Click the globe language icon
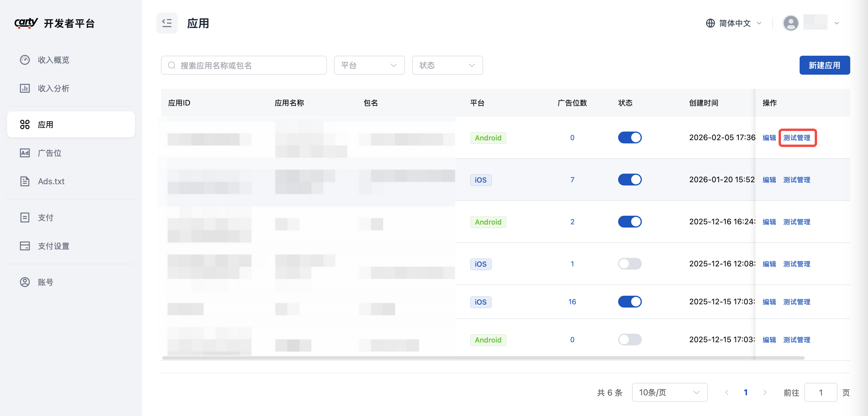Screen dimensions: 868x416 point(710,23)
